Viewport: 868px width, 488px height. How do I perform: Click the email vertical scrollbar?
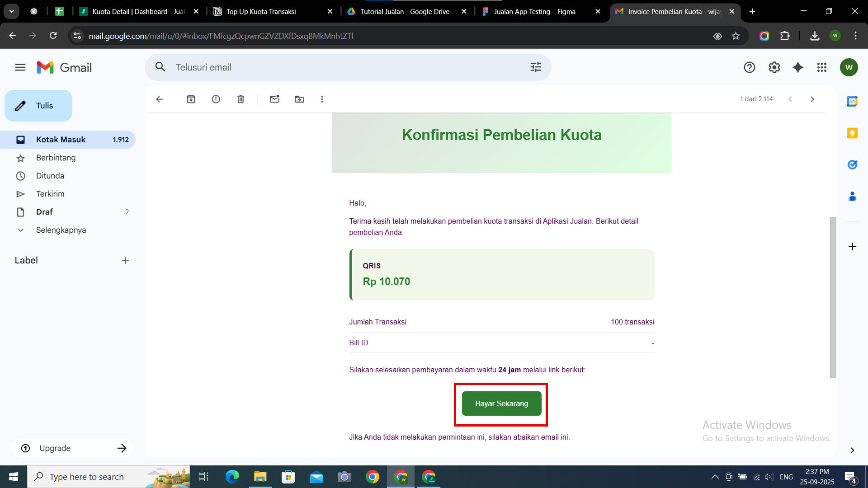(x=833, y=297)
